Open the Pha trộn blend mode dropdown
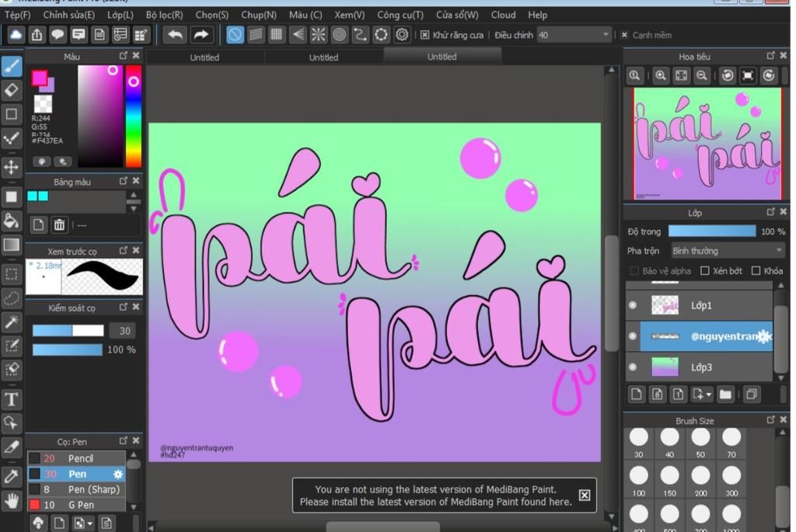 [727, 251]
